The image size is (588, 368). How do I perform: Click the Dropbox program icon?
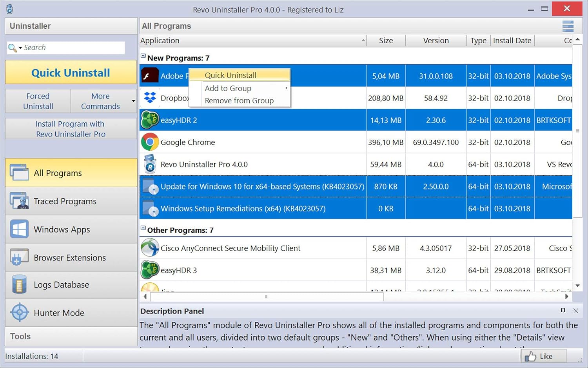coord(150,98)
